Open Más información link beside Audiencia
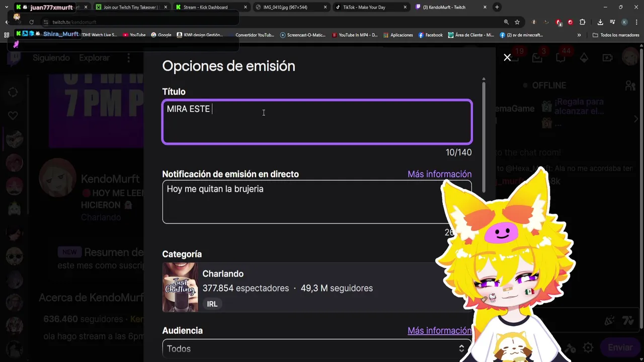 coord(439,330)
